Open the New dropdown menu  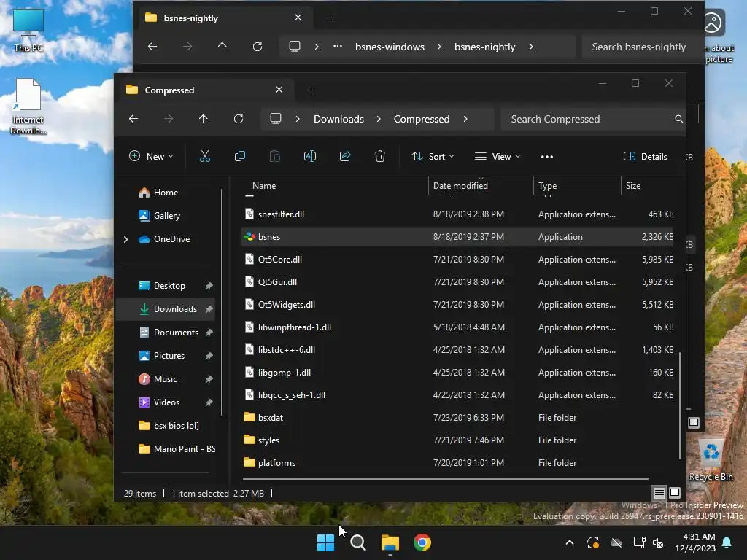[x=151, y=156]
